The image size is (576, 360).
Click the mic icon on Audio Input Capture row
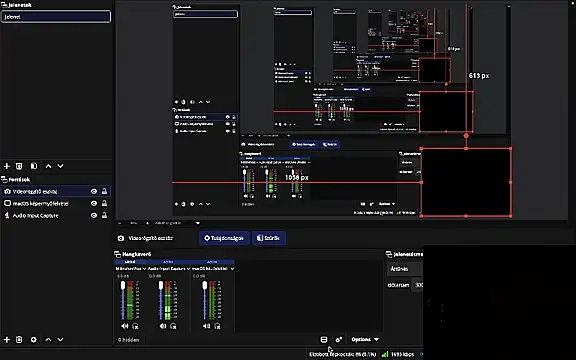7,215
